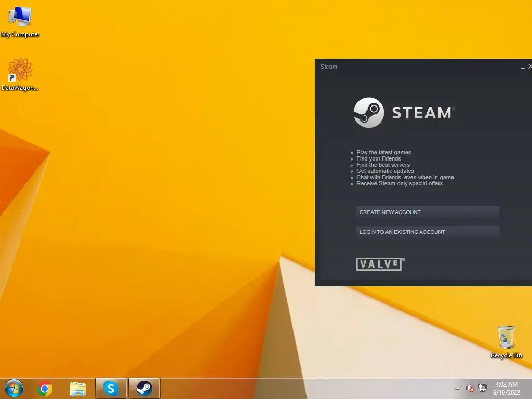
Task: Click the Valve logo
Action: click(380, 264)
